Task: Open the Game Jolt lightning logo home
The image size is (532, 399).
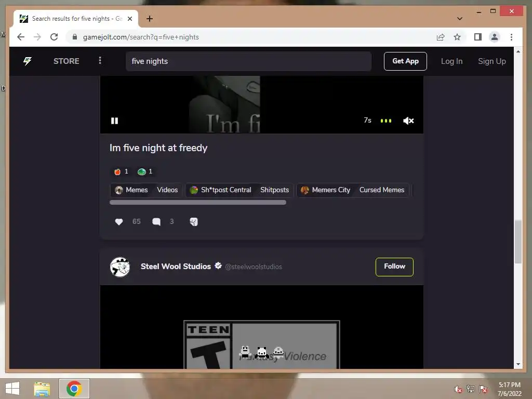Action: (28, 61)
